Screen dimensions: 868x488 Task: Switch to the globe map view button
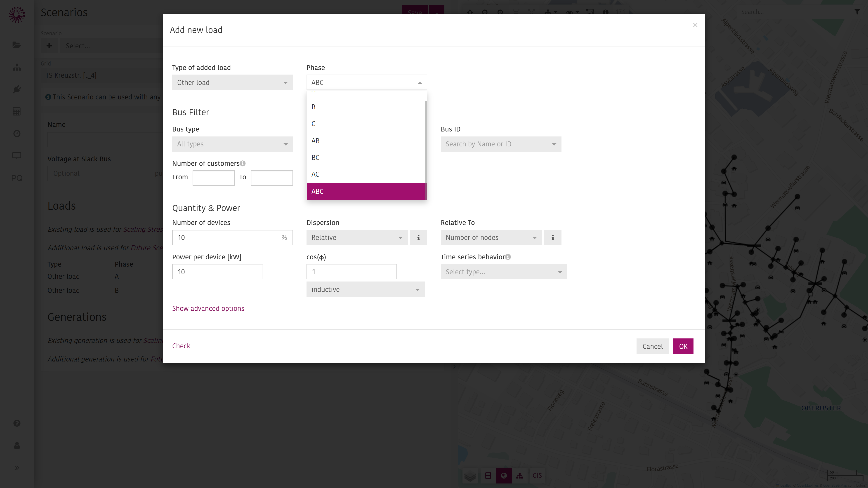(504, 476)
